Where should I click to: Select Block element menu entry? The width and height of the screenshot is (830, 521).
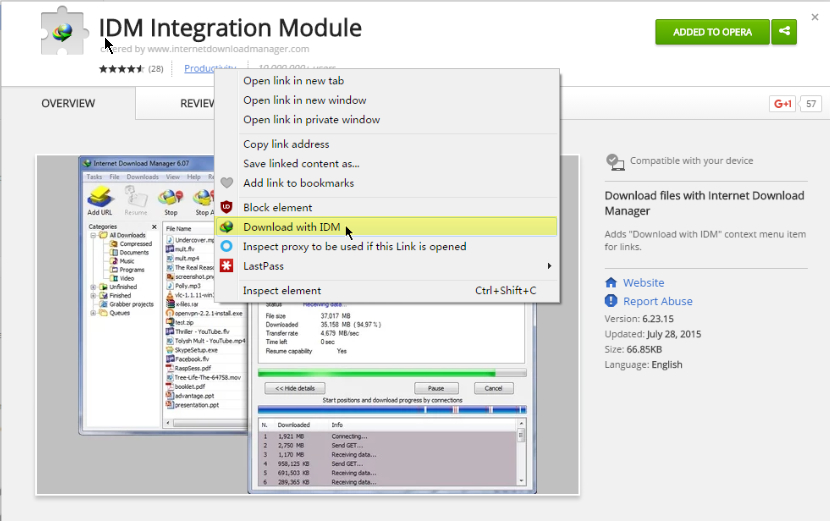(x=386, y=208)
